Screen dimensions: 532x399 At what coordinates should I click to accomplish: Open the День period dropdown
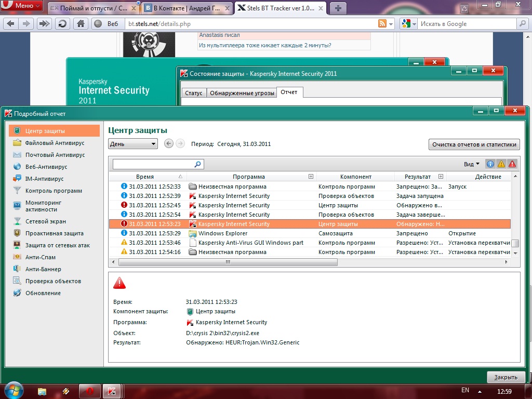coord(133,144)
